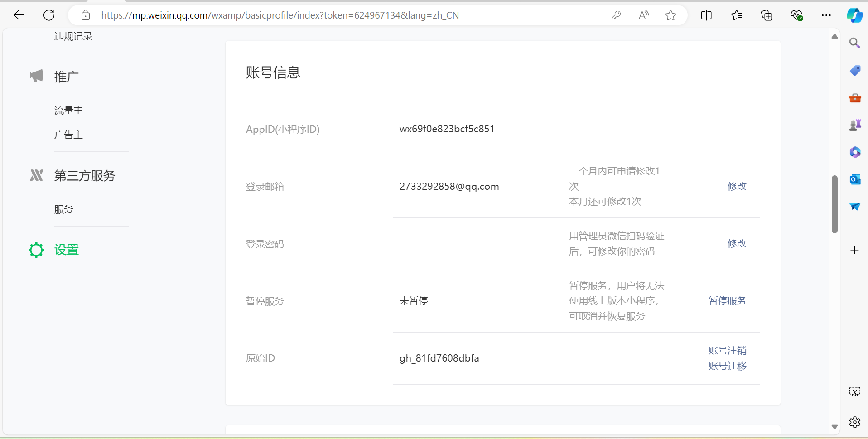Go back with the browser back arrow

[x=19, y=15]
